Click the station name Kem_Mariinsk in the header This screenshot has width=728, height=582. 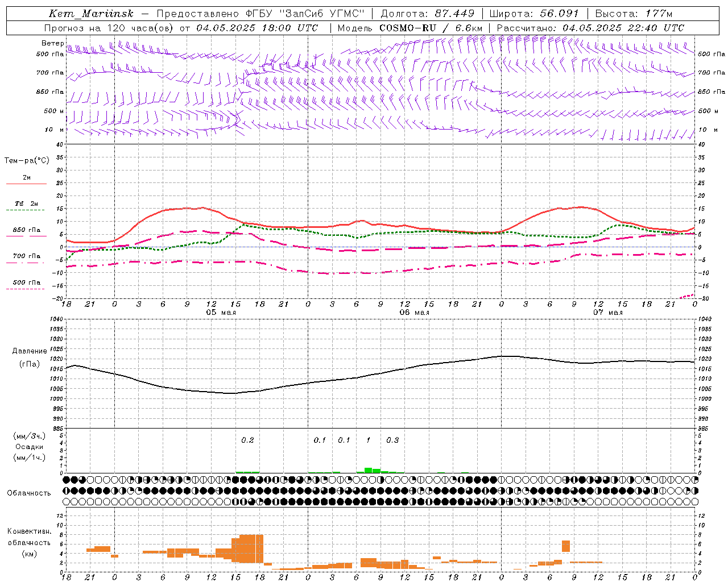click(91, 14)
